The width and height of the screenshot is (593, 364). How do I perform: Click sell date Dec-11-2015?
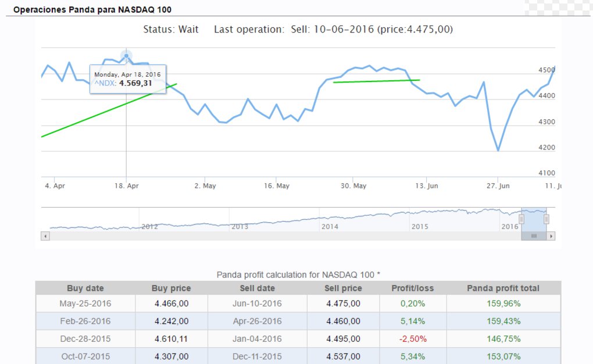pos(257,356)
